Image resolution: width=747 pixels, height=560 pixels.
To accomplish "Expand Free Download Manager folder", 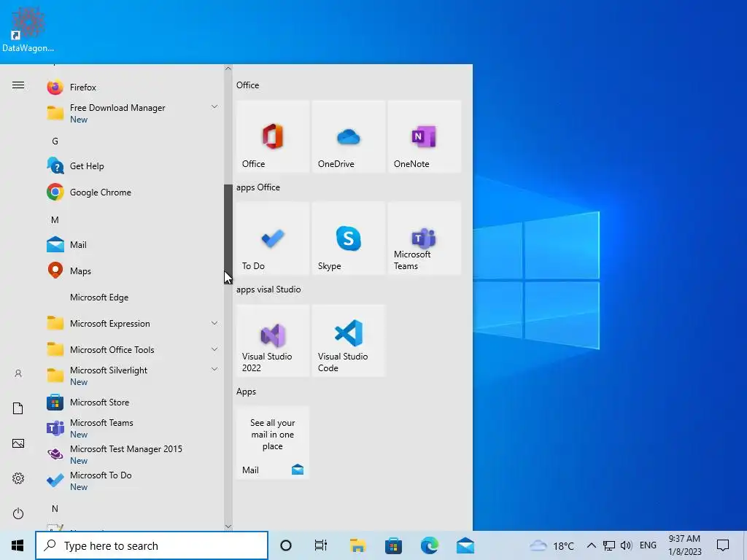I will tap(132, 113).
